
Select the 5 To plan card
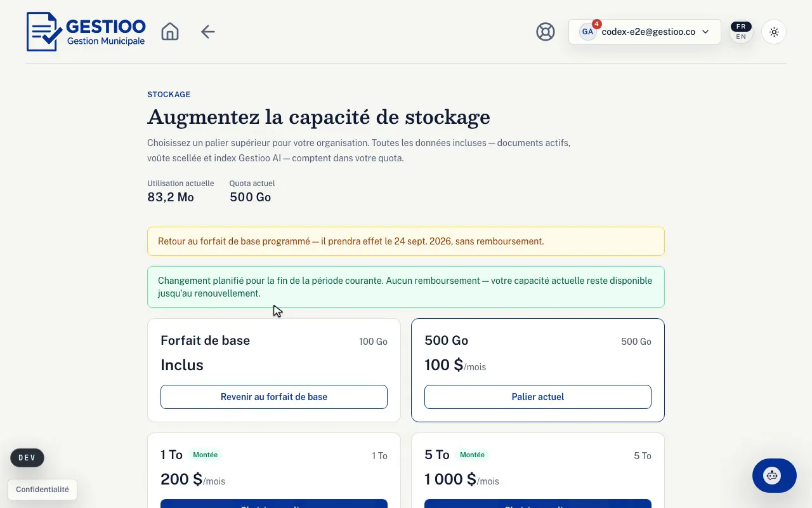538,471
